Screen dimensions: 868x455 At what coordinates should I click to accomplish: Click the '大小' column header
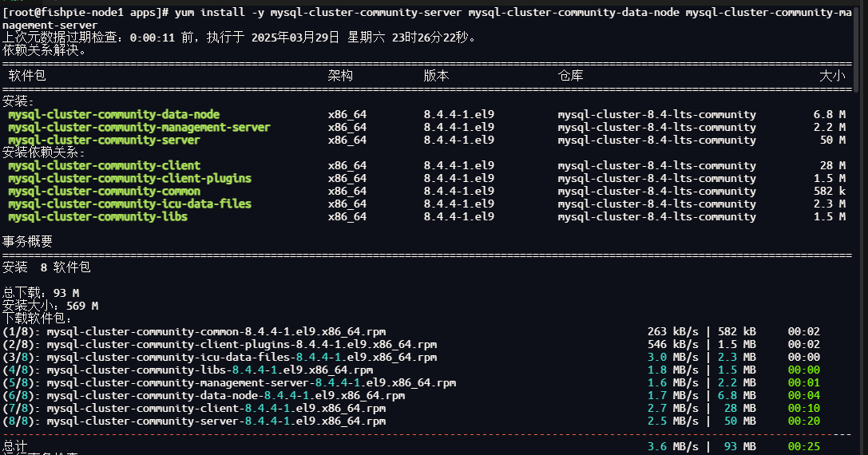point(833,76)
